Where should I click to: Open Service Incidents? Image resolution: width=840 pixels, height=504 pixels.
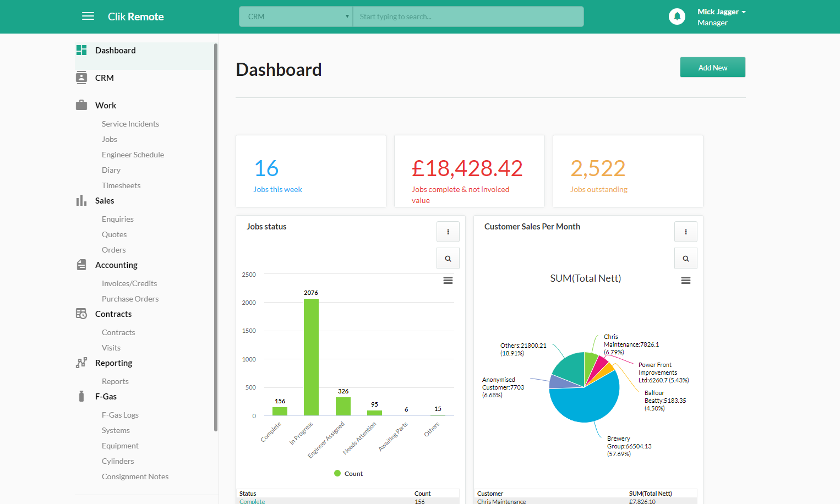(x=130, y=124)
